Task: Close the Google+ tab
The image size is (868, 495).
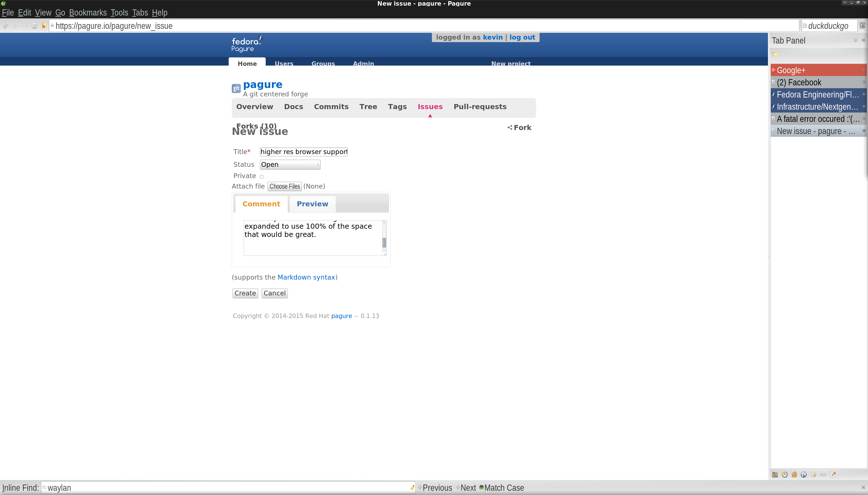Action: [863, 70]
